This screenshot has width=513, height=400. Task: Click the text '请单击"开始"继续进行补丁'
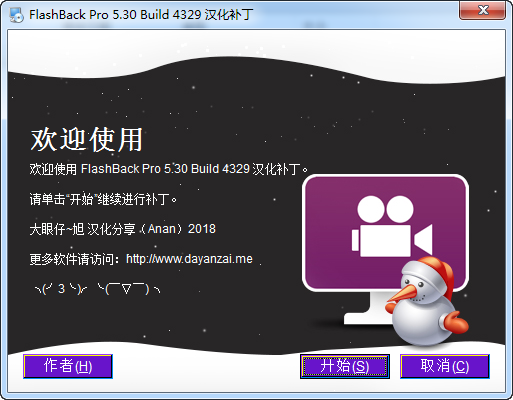pyautogui.click(x=103, y=199)
